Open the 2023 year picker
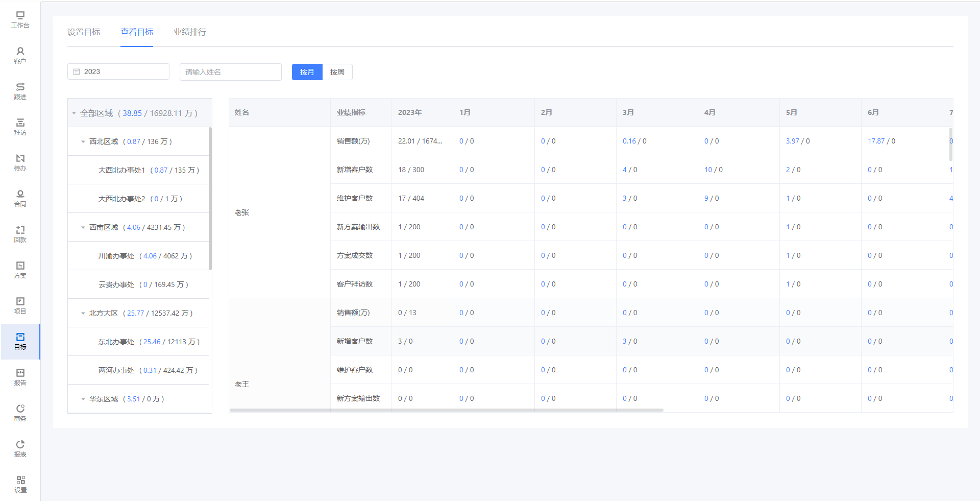The image size is (980, 501). 118,71
